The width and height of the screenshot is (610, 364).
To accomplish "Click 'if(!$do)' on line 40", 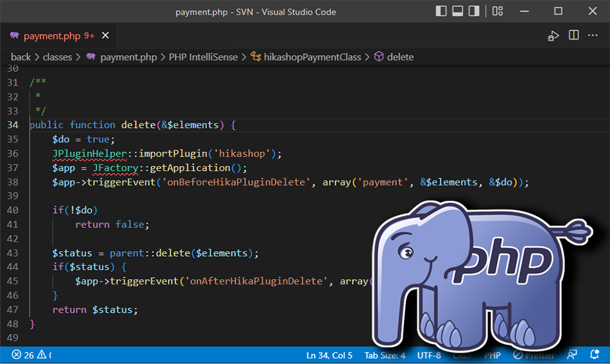I will (x=74, y=211).
